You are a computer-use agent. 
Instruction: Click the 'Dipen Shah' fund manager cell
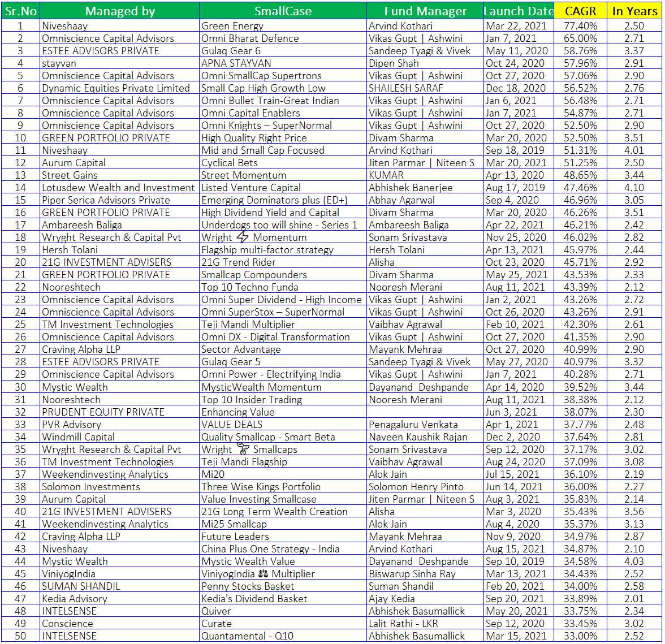[425, 63]
